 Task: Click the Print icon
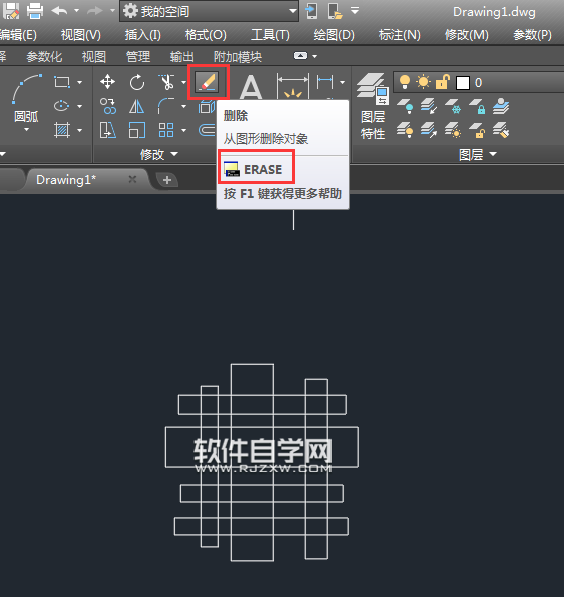(35, 11)
